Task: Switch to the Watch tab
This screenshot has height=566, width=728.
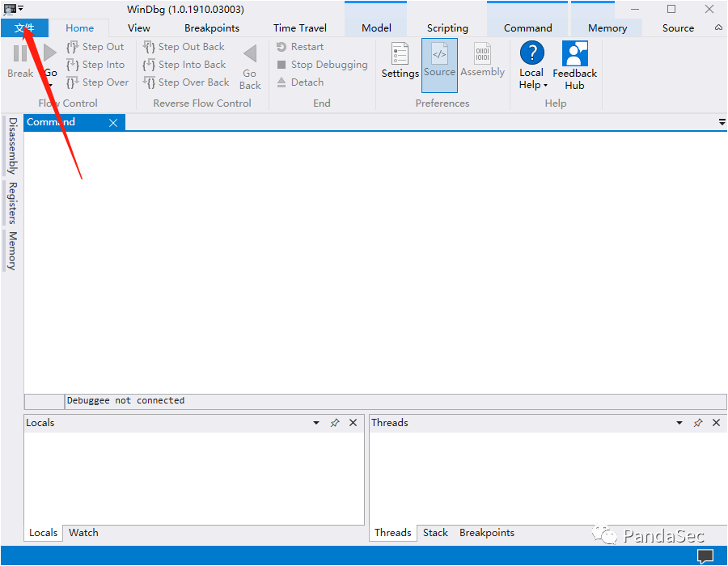Action: (x=83, y=533)
